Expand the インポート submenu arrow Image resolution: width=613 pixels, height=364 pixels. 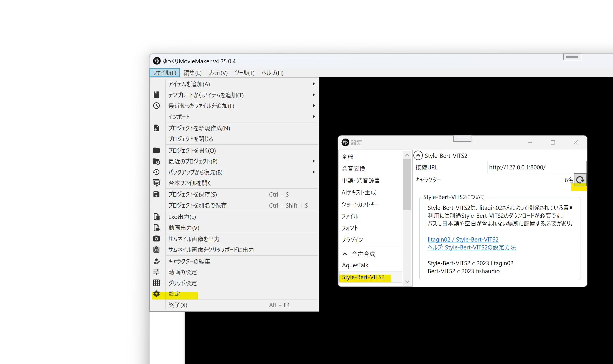[313, 117]
